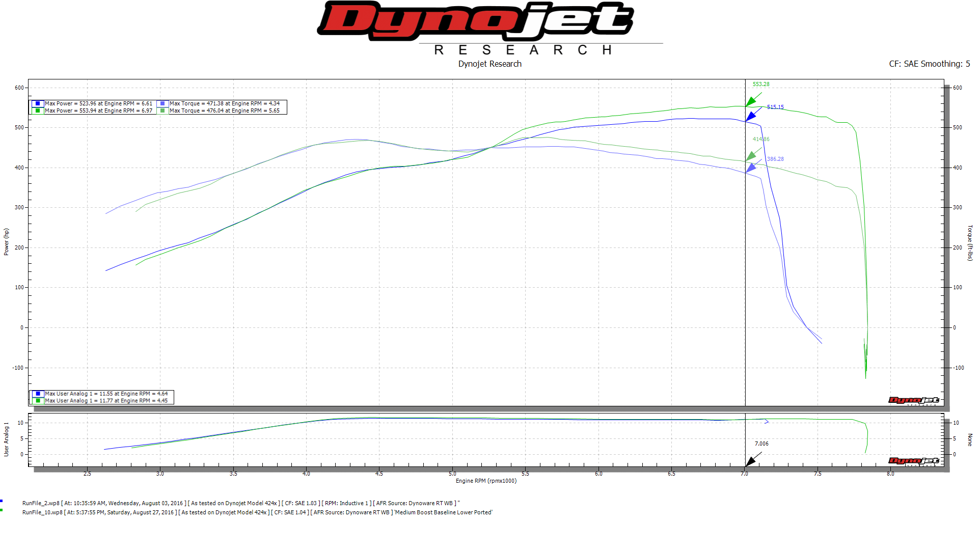Viewport: 980px width, 552px height.
Task: Click the 'Torque (ft-lbs)' axis label
Action: coord(970,243)
